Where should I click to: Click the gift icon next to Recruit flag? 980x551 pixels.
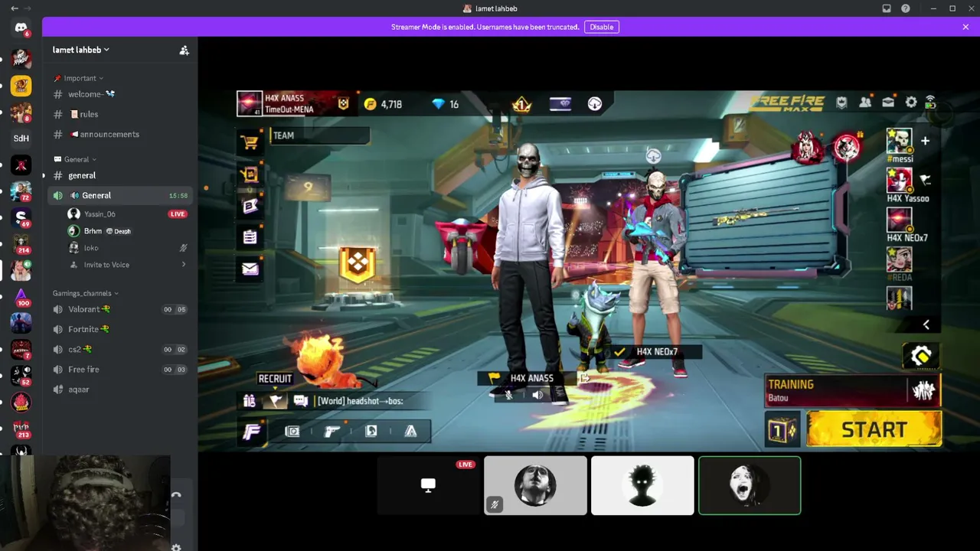point(249,401)
